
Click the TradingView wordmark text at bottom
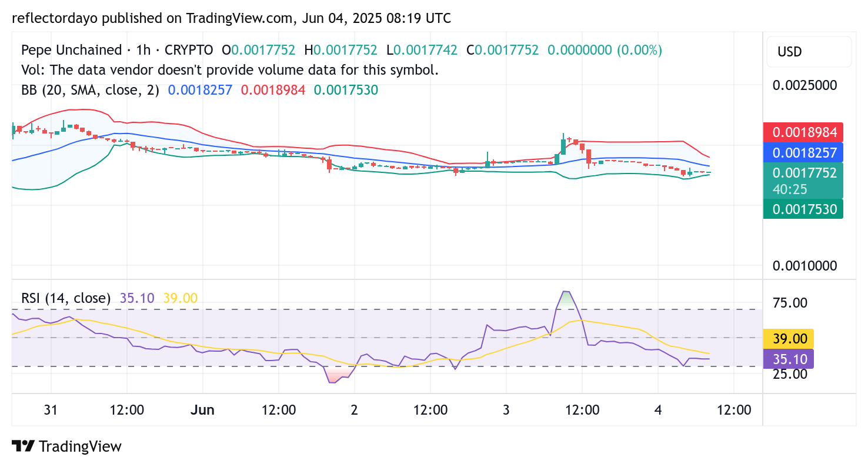tap(80, 446)
